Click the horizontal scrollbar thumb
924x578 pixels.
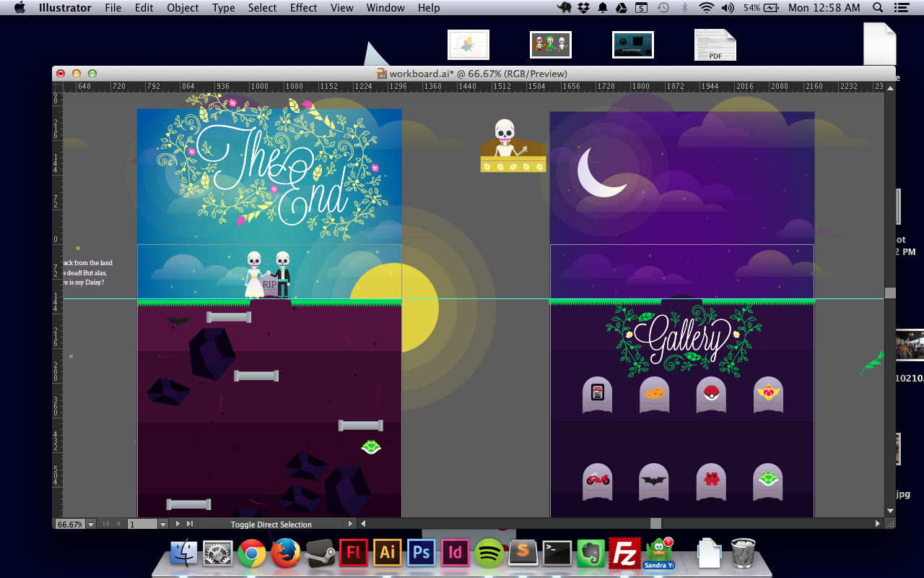(x=655, y=524)
